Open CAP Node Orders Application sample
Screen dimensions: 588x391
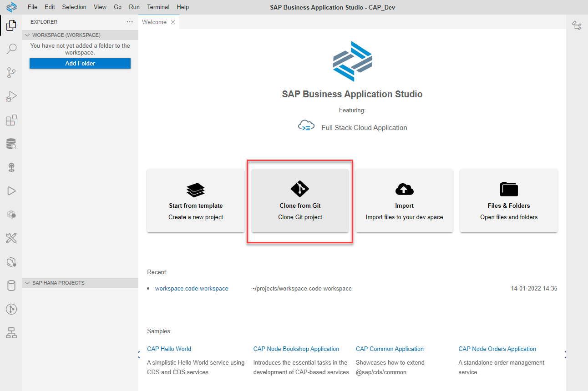(497, 349)
